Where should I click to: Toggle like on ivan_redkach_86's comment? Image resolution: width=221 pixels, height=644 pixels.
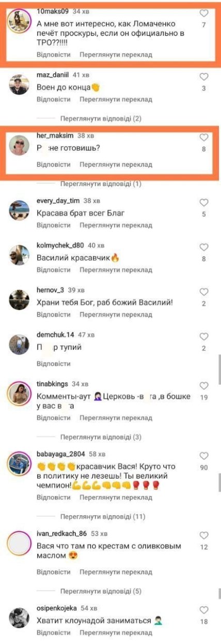click(x=204, y=535)
